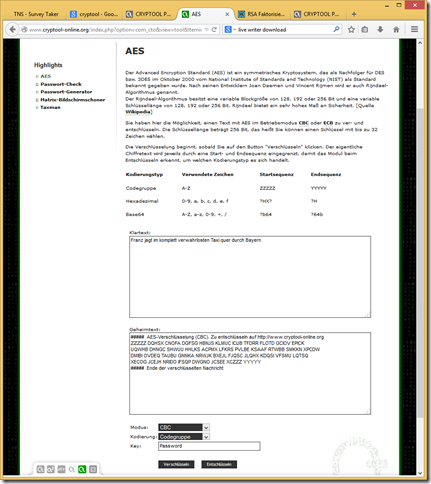Go back with the browser back arrow
The height and width of the screenshot is (484, 431).
point(12,30)
